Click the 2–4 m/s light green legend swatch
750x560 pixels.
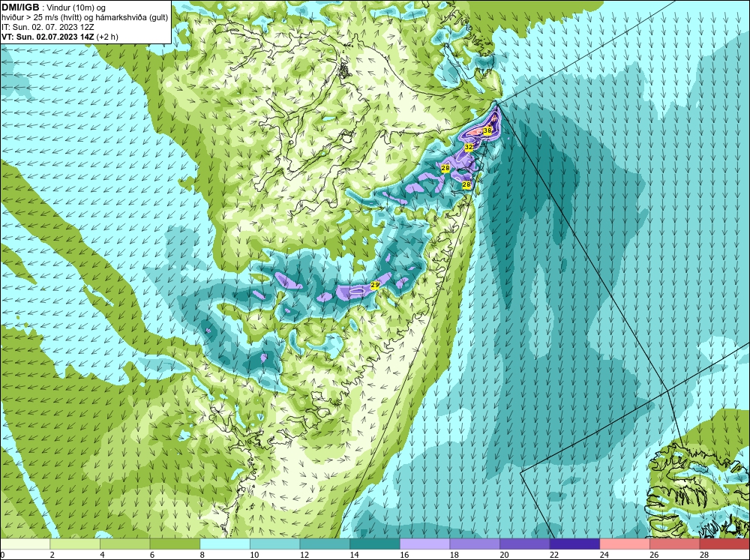[75, 544]
